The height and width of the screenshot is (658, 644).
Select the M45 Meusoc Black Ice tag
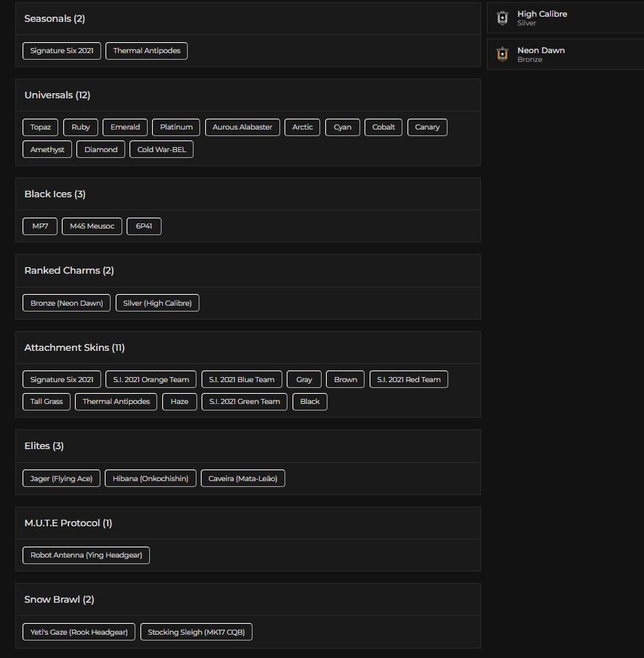(x=92, y=226)
